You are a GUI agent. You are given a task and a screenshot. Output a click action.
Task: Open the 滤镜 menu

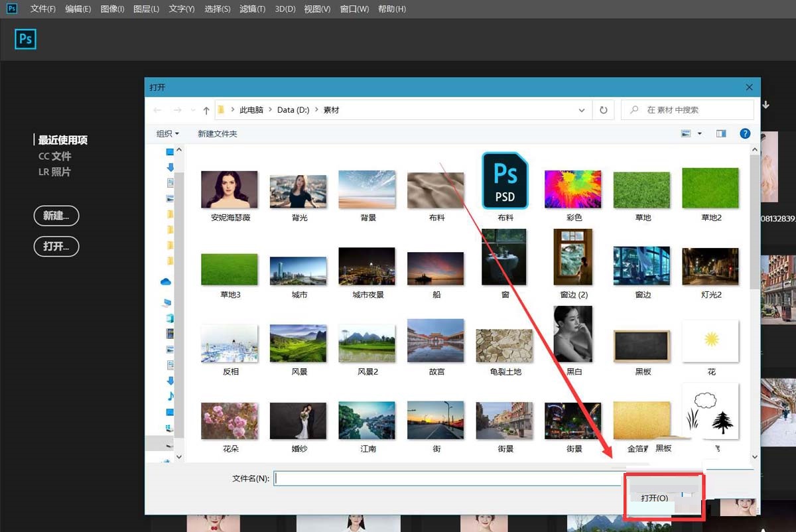tap(252, 9)
